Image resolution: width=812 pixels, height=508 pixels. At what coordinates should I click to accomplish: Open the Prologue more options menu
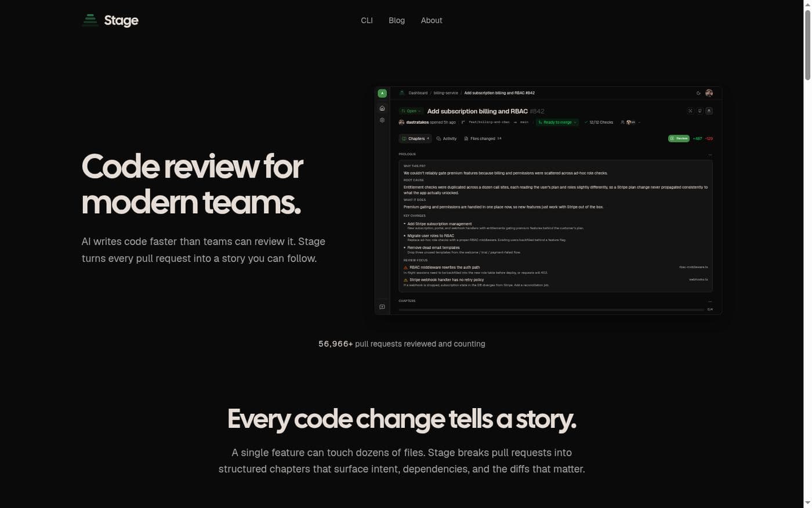coord(710,154)
